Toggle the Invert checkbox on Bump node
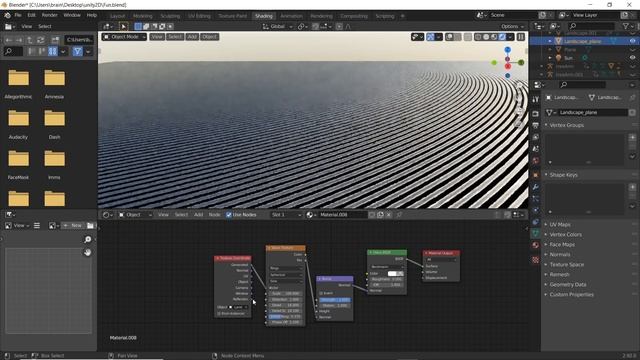This screenshot has width=640, height=360. (321, 293)
